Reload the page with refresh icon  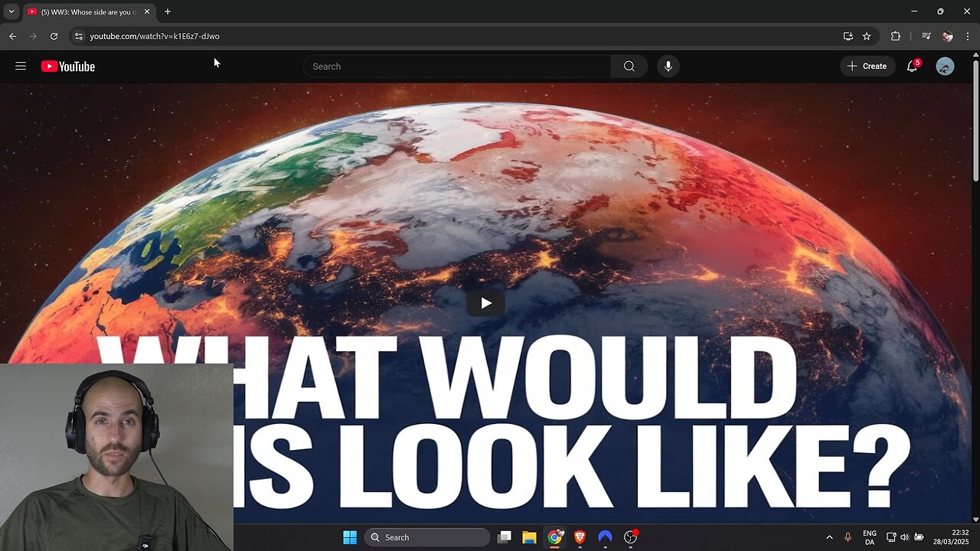(54, 36)
